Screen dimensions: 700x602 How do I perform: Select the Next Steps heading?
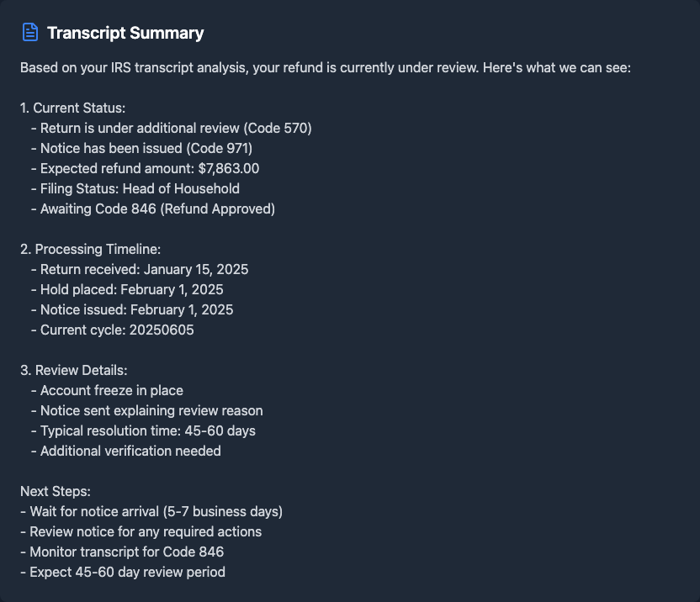pyautogui.click(x=56, y=491)
